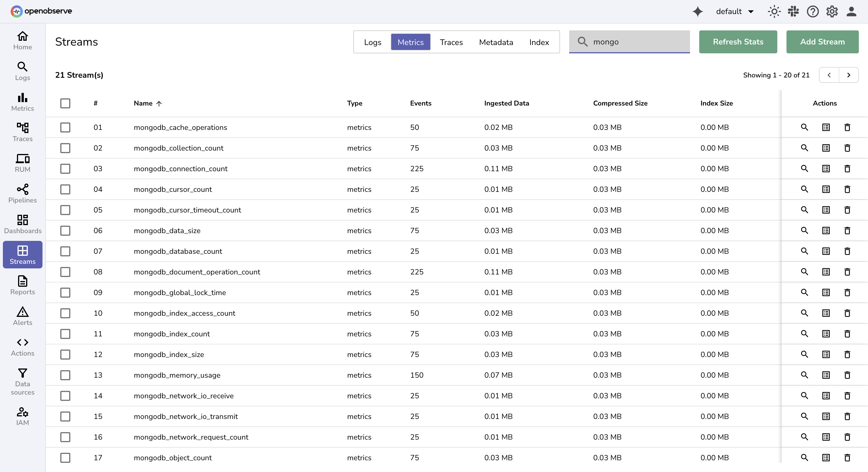The image size is (868, 472).
Task: Click the Add Stream button
Action: click(822, 42)
